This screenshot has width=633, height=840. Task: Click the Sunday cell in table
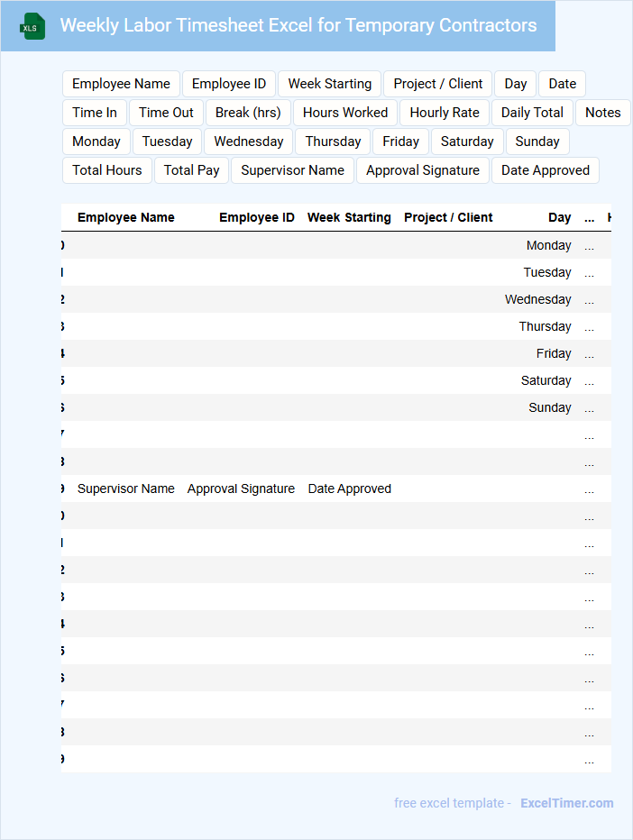tap(549, 407)
